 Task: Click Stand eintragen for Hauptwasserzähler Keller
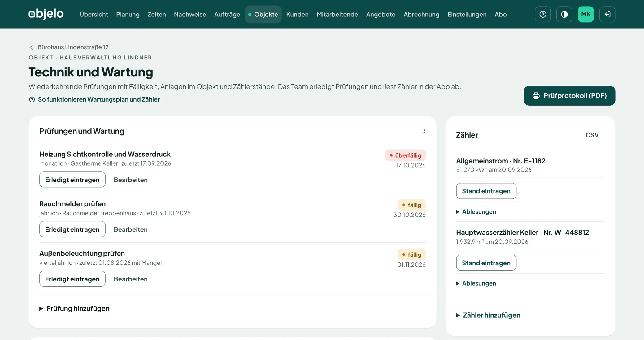(486, 263)
